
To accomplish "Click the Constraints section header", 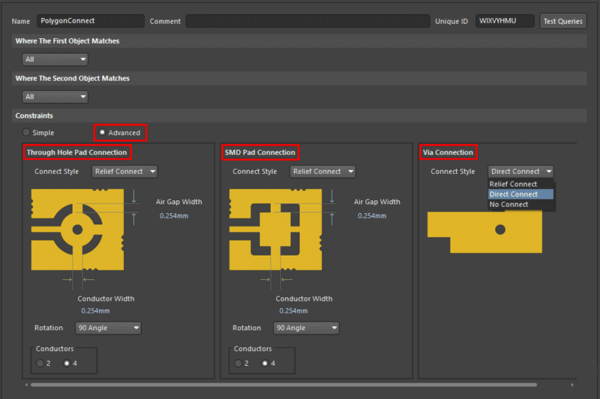I will pyautogui.click(x=299, y=116).
